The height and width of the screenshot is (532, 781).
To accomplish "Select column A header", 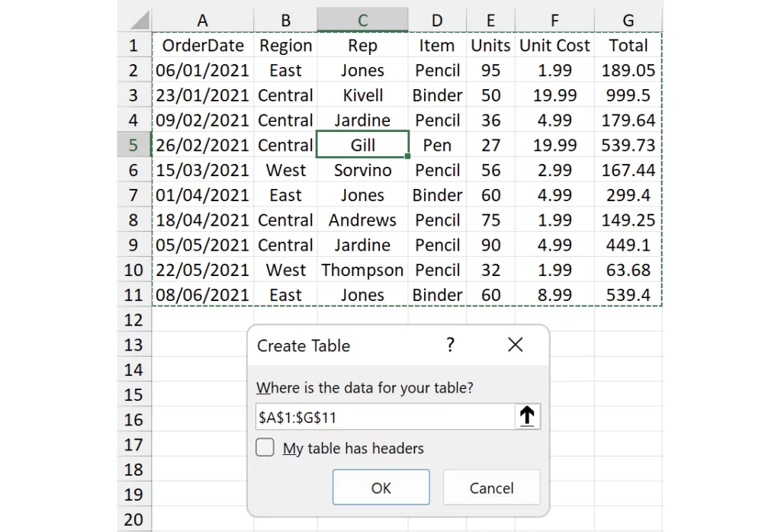I will pos(203,21).
